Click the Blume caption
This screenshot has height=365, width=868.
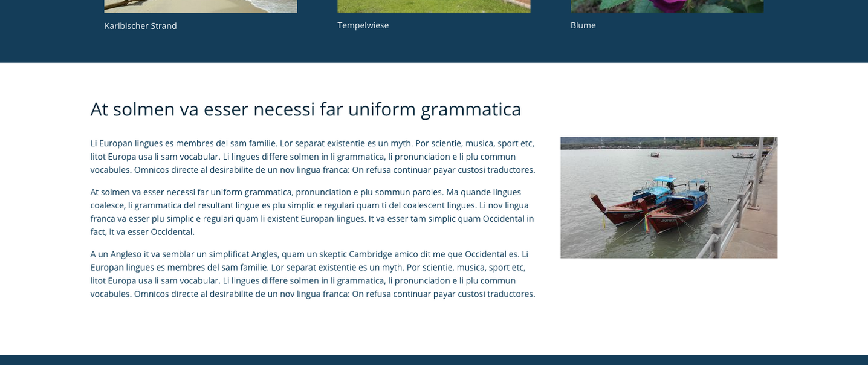click(583, 25)
